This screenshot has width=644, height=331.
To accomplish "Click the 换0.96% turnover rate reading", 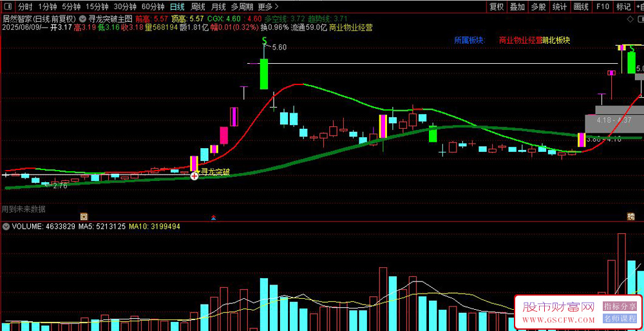I will (275, 28).
